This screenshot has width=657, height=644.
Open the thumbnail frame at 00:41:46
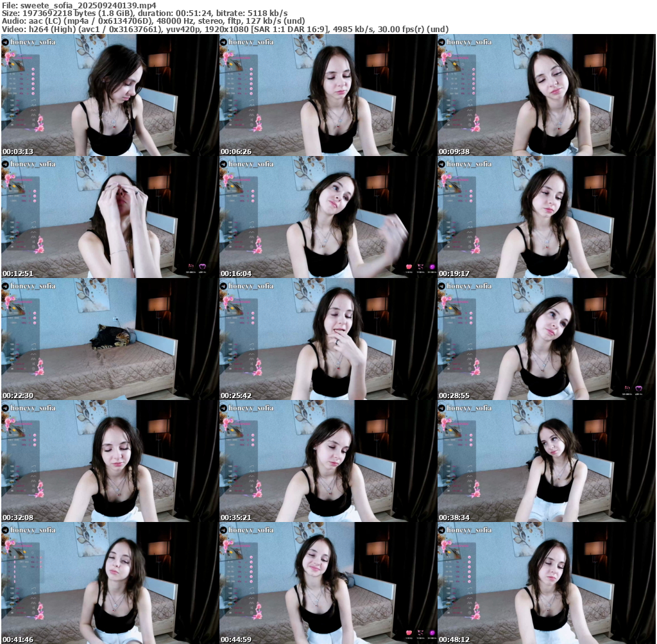[x=110, y=583]
